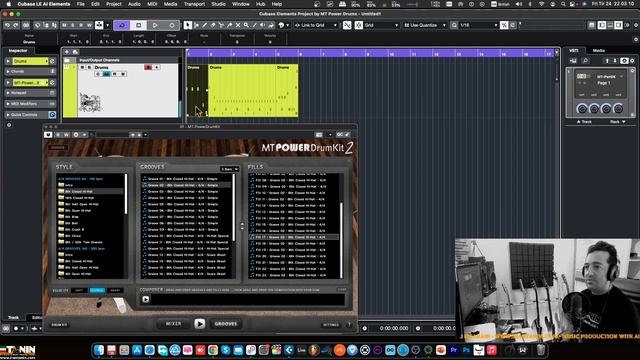
Task: Switch to the Media tab
Action: pyautogui.click(x=599, y=51)
